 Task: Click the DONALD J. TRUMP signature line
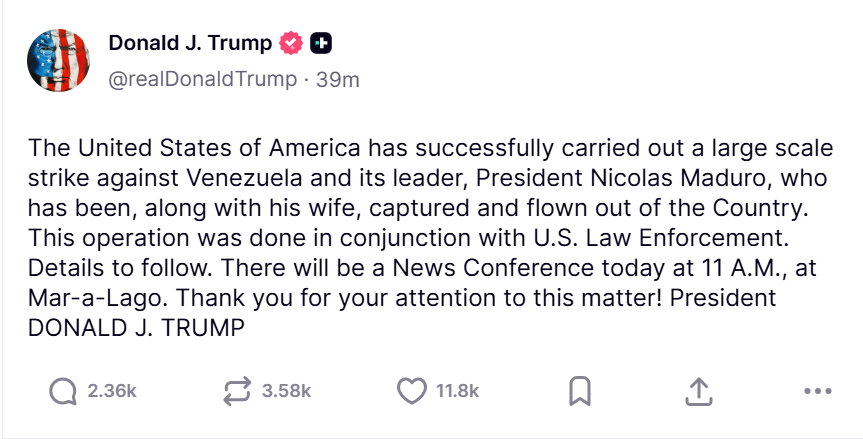point(136,328)
